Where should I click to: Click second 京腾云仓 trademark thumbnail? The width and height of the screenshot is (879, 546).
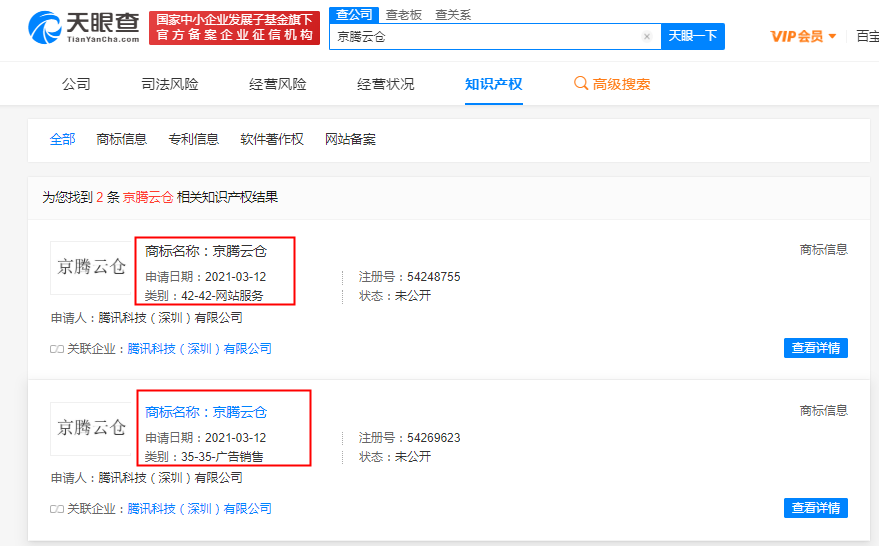(x=91, y=428)
